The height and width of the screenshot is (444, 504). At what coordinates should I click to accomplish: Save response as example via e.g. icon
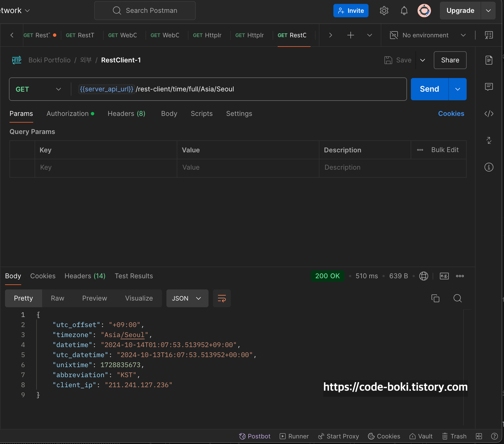tap(444, 276)
